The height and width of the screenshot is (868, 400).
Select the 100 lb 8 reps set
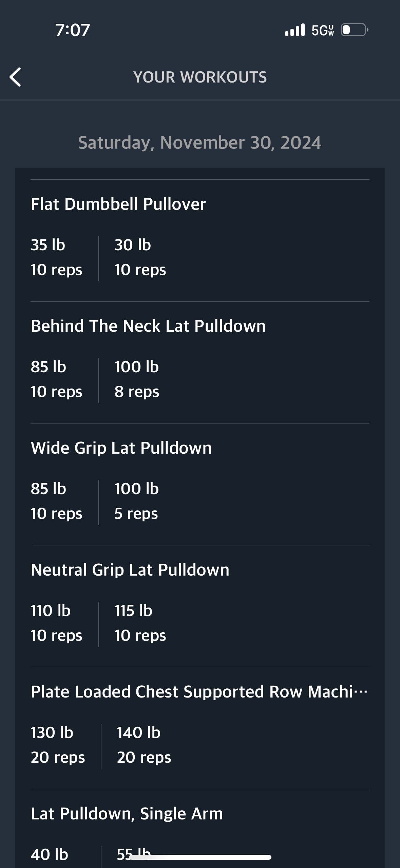click(137, 379)
